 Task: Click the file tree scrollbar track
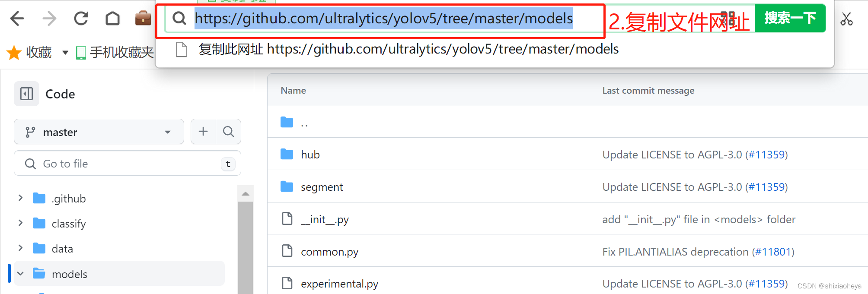[246, 248]
